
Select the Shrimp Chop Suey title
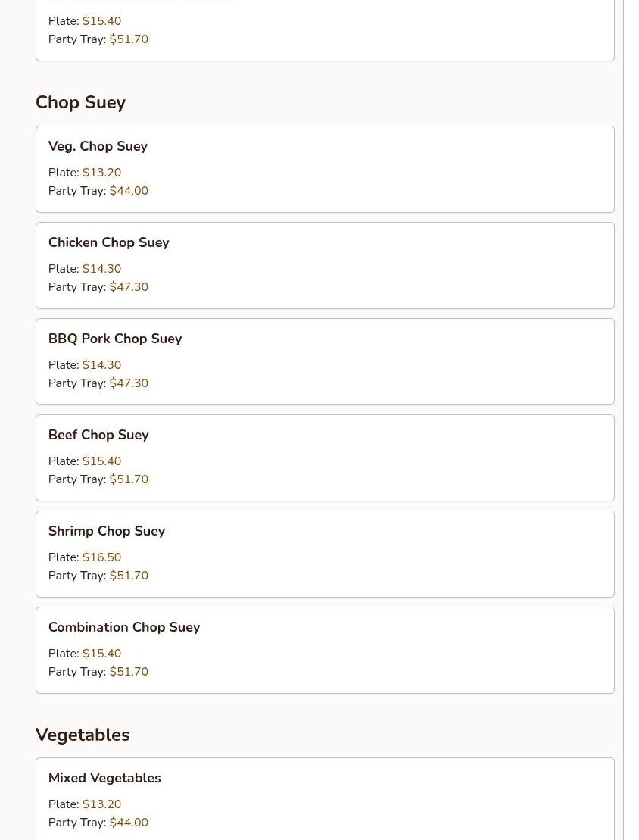click(107, 531)
